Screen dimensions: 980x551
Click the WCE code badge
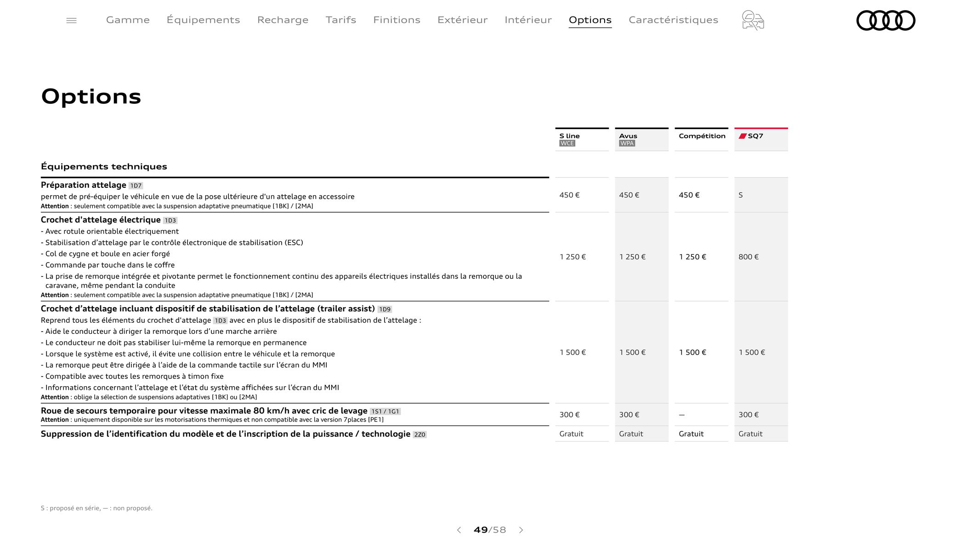(567, 143)
